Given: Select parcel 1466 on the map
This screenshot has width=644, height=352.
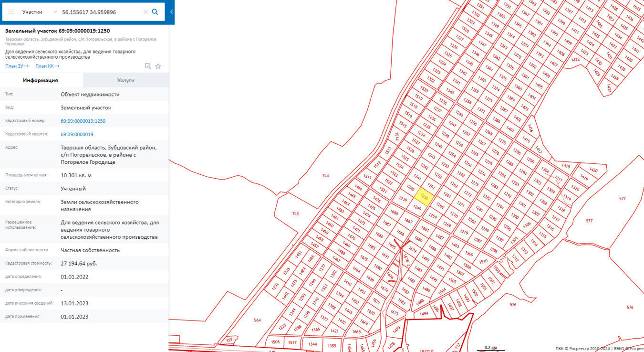Looking at the screenshot, I should (x=358, y=188).
